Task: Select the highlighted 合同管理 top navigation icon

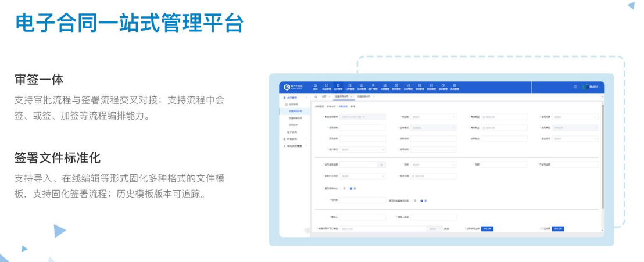Action: 338,87
